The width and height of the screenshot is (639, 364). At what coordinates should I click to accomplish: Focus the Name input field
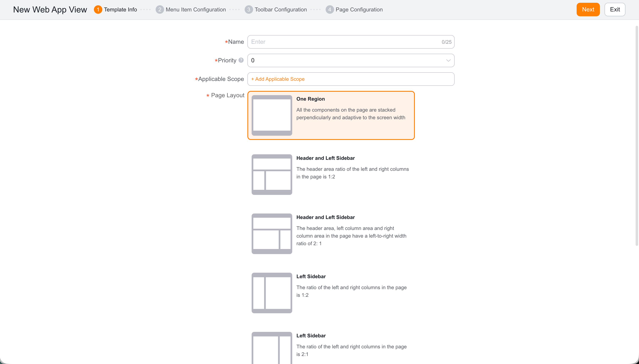tap(351, 42)
